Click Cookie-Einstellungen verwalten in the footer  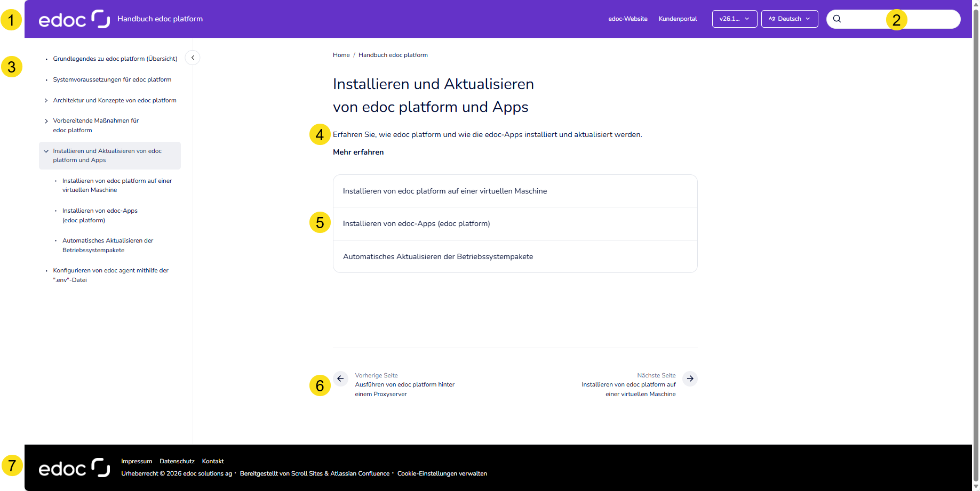click(442, 473)
